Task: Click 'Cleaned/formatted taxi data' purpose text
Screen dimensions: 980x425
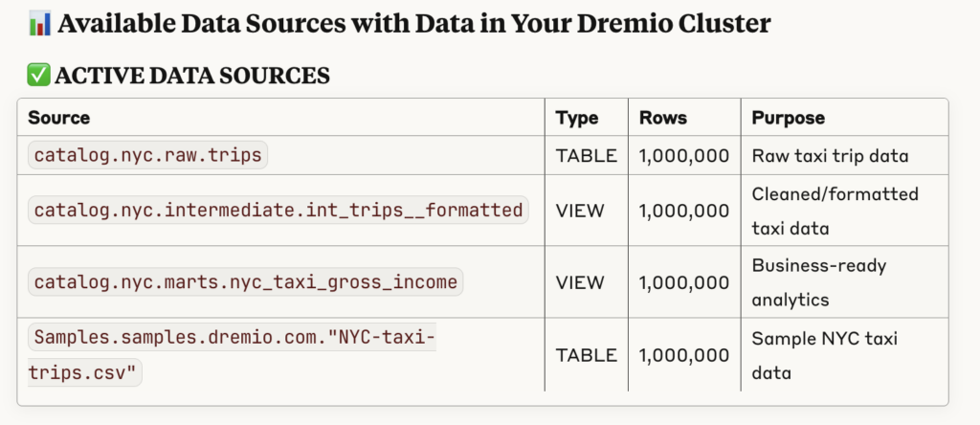Action: [x=835, y=211]
